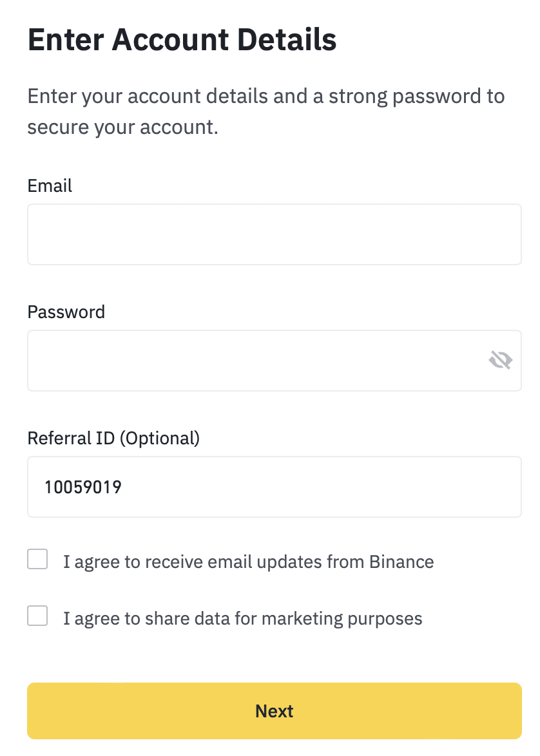
Task: Click blank space inside the Email box
Action: (274, 234)
